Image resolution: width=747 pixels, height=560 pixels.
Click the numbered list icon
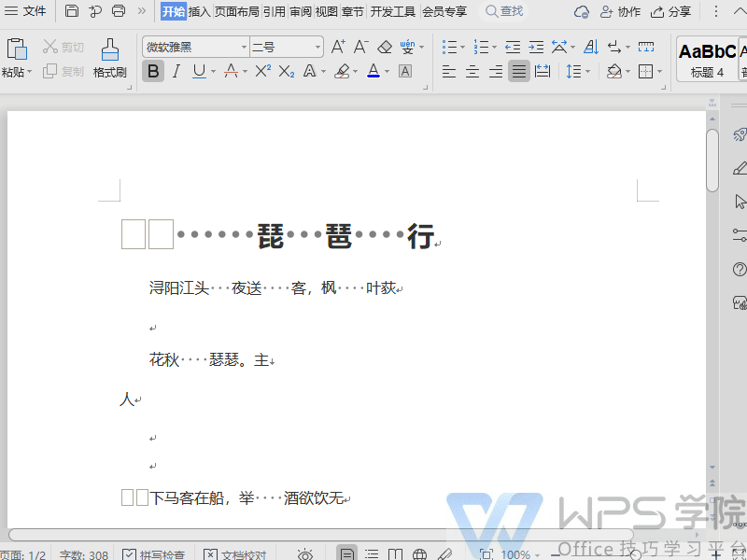(x=481, y=47)
